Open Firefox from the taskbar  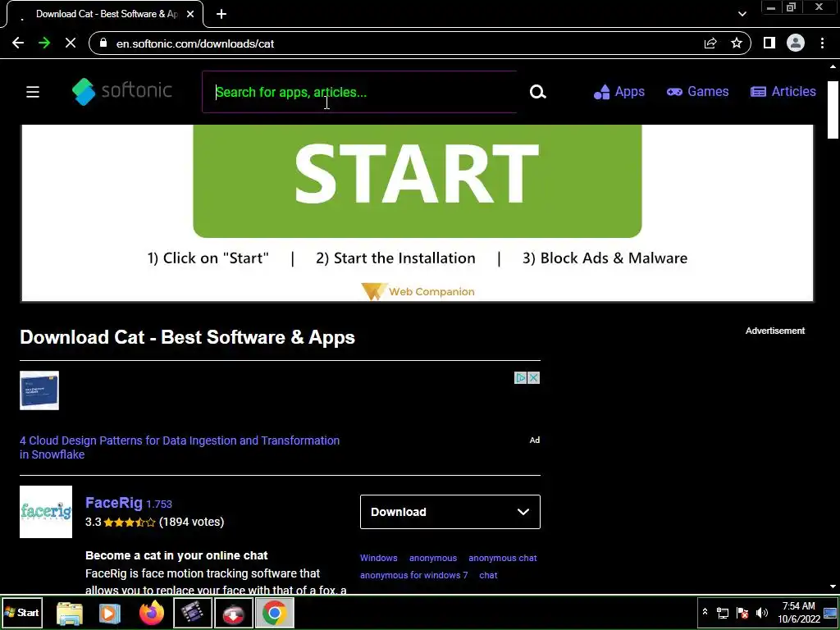coord(151,613)
